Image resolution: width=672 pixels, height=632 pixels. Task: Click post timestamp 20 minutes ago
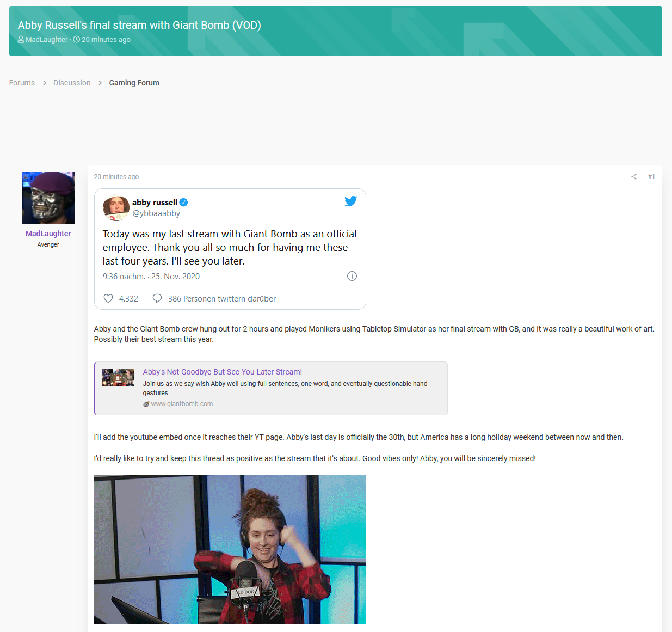(x=116, y=177)
